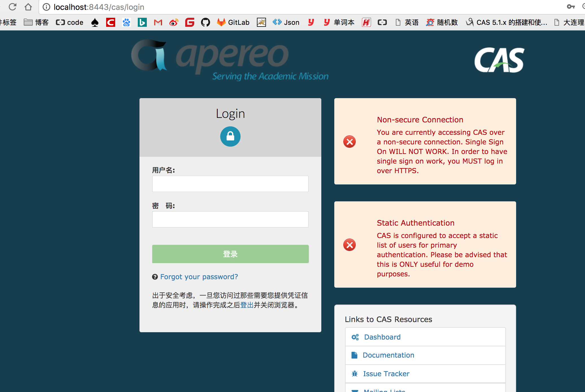Click the black spade bookmark icon
The image size is (585, 392).
95,22
